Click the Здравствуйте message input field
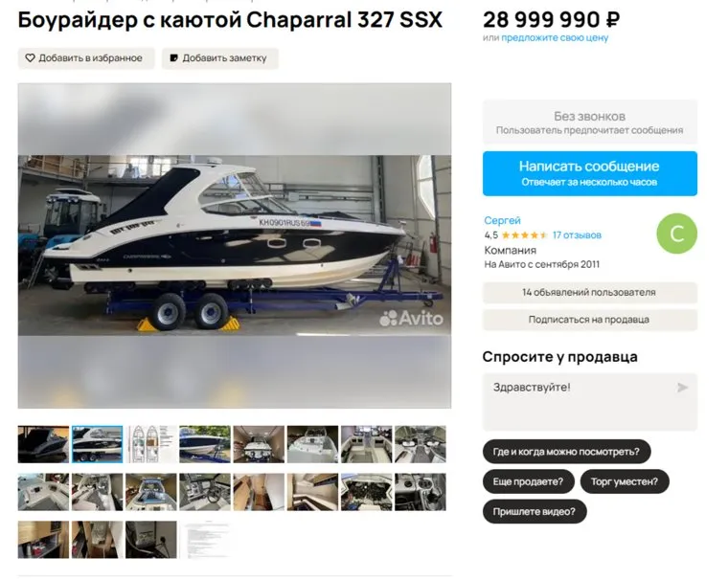The image size is (728, 580). point(590,402)
